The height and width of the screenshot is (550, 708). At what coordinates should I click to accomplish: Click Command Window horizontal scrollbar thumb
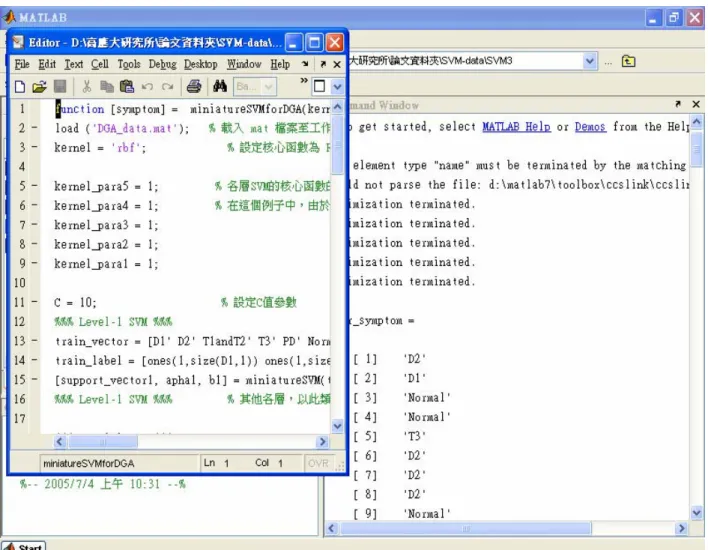[466, 528]
